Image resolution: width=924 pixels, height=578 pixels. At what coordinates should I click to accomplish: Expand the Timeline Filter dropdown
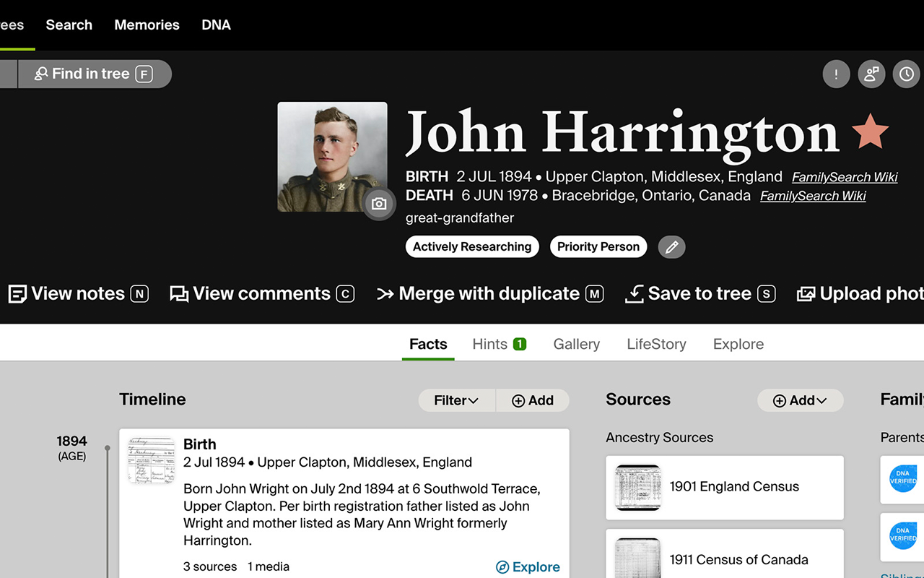pos(457,400)
